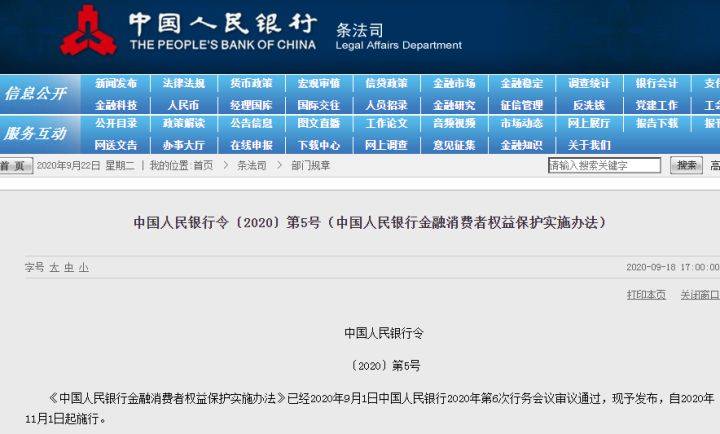Click the date text 2020年9月22日 星期二

(x=85, y=165)
